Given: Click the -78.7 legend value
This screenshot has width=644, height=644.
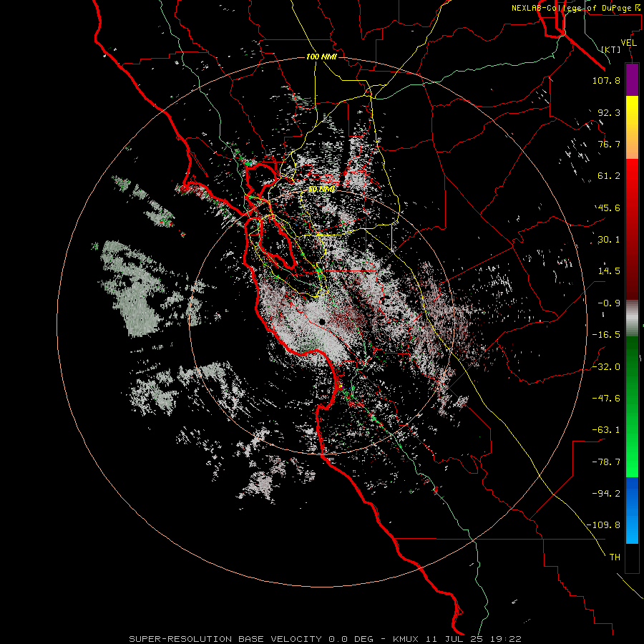Looking at the screenshot, I should click(x=606, y=462).
